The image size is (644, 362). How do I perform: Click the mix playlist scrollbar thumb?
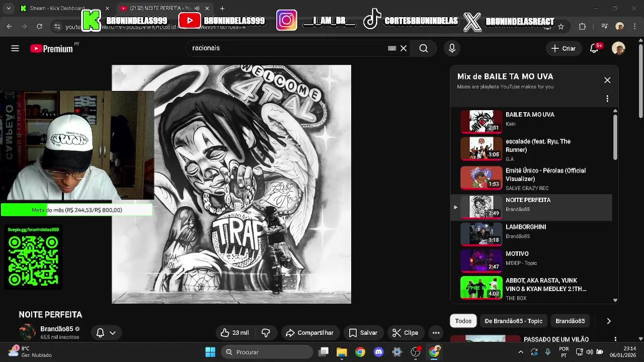point(615,137)
